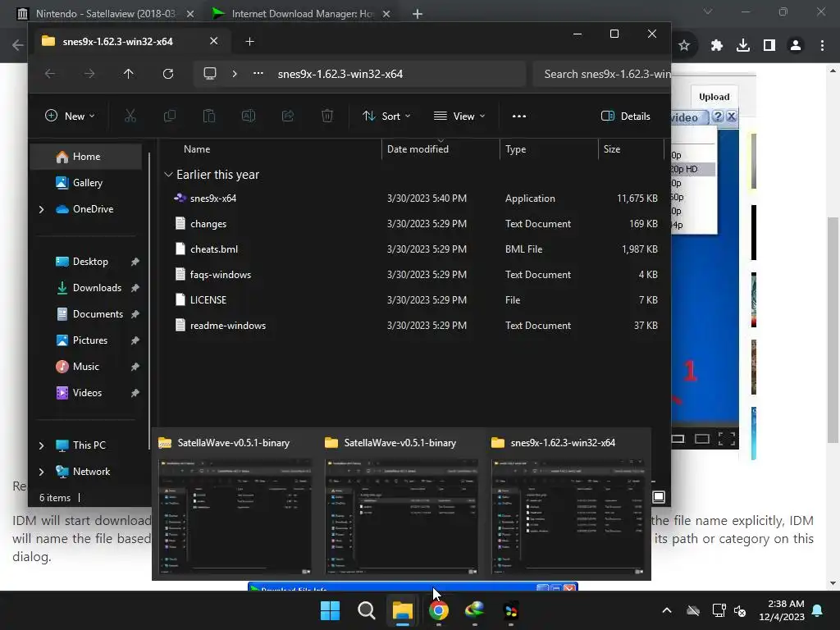Image resolution: width=840 pixels, height=630 pixels.
Task: Click the Internet Download Manager taskbar icon
Action: pyautogui.click(x=475, y=609)
